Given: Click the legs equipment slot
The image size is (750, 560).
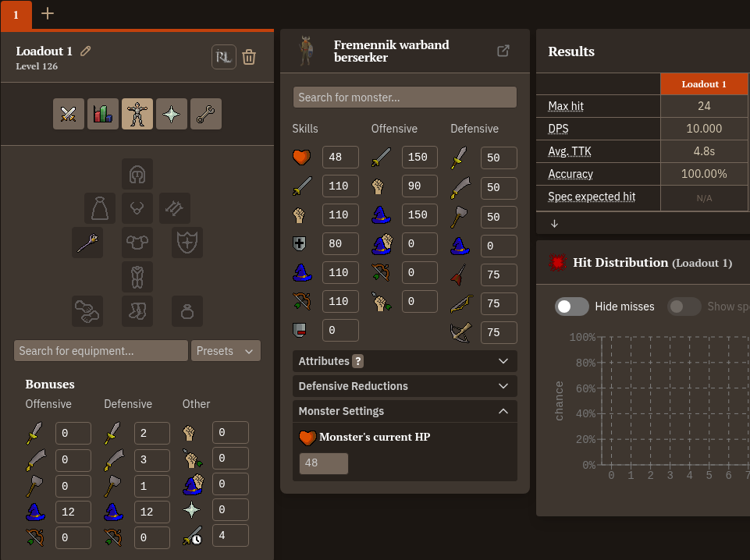Looking at the screenshot, I should click(x=137, y=277).
